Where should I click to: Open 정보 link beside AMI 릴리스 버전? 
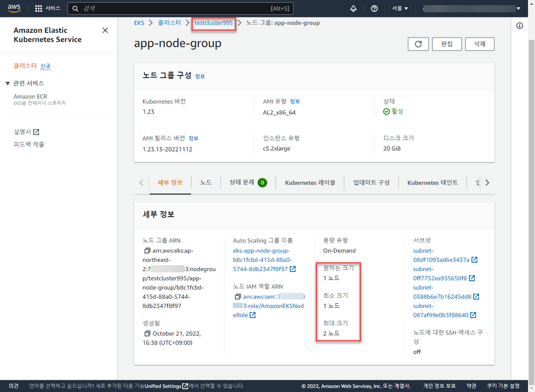[193, 138]
